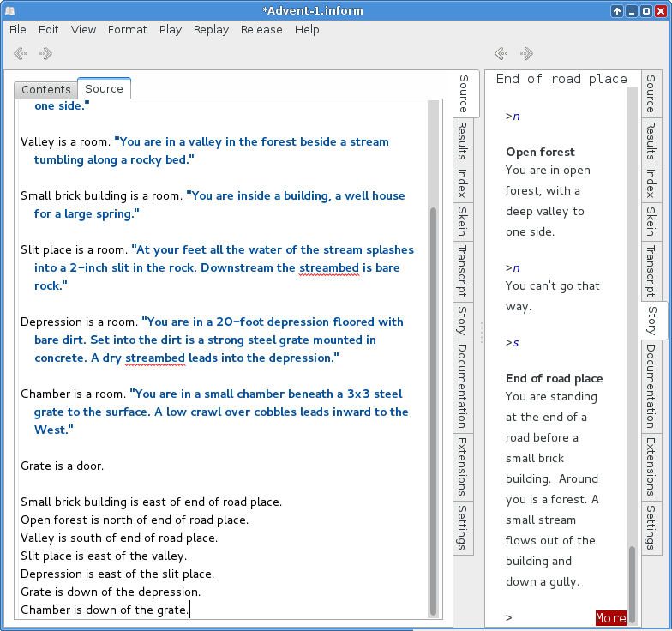Select right panel's vertical Skein tab
Screen dimensions: 672x631
[651, 221]
